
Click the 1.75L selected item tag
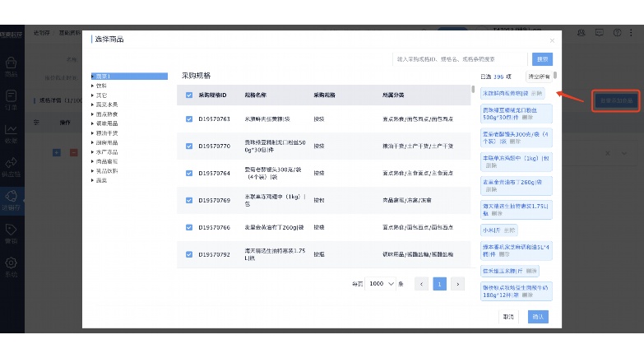click(517, 210)
